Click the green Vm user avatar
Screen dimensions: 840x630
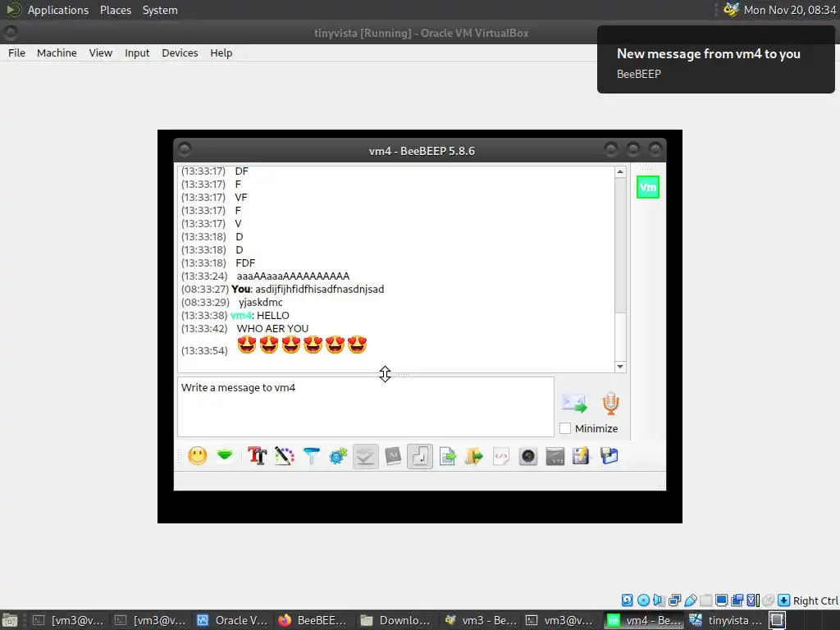[648, 187]
